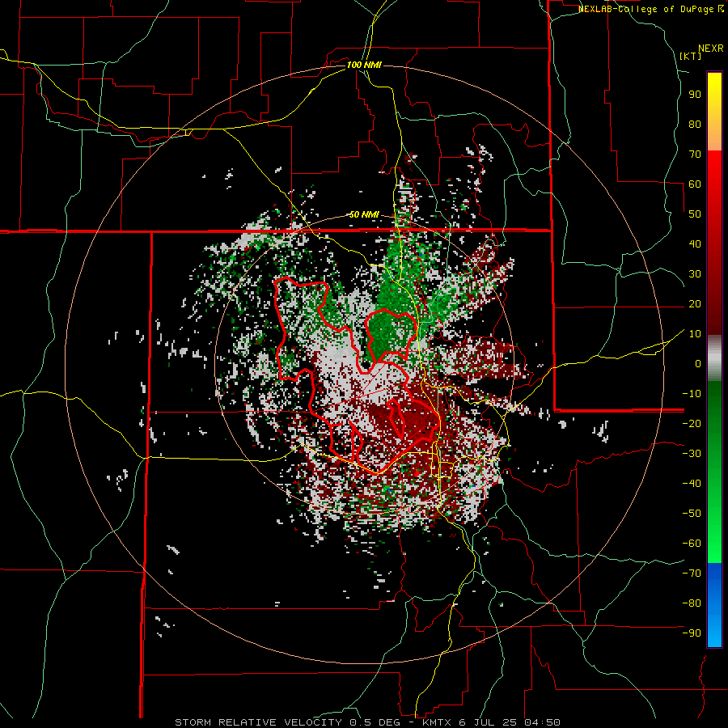Screen dimensions: 728x728
Task: Select the 30 value on velocity scale
Action: (x=695, y=274)
